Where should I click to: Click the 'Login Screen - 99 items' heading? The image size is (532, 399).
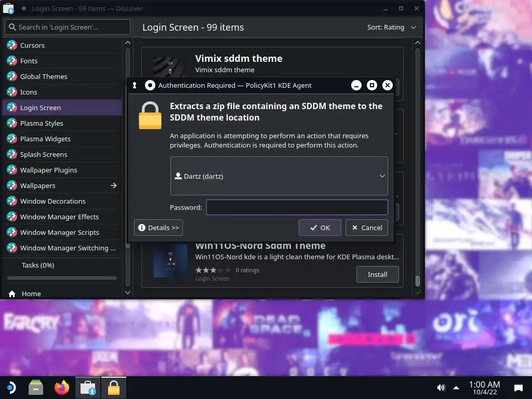tap(193, 27)
